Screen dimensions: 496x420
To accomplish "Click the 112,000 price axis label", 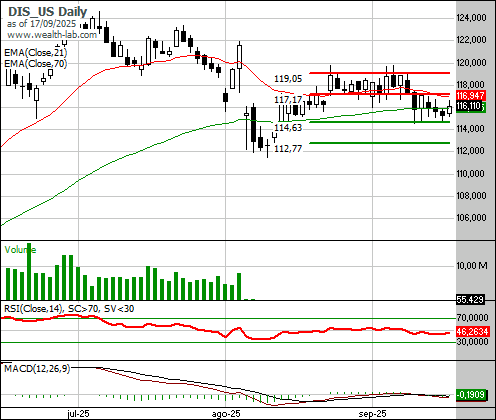I will click(x=471, y=151).
